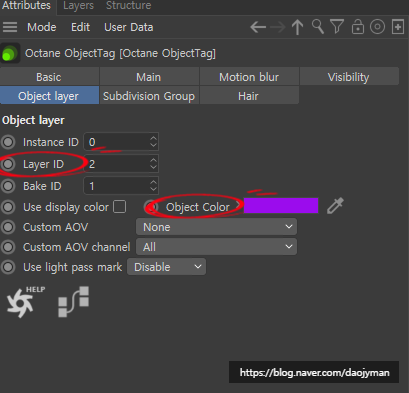Go back with the left arrow icon

[x=258, y=27]
